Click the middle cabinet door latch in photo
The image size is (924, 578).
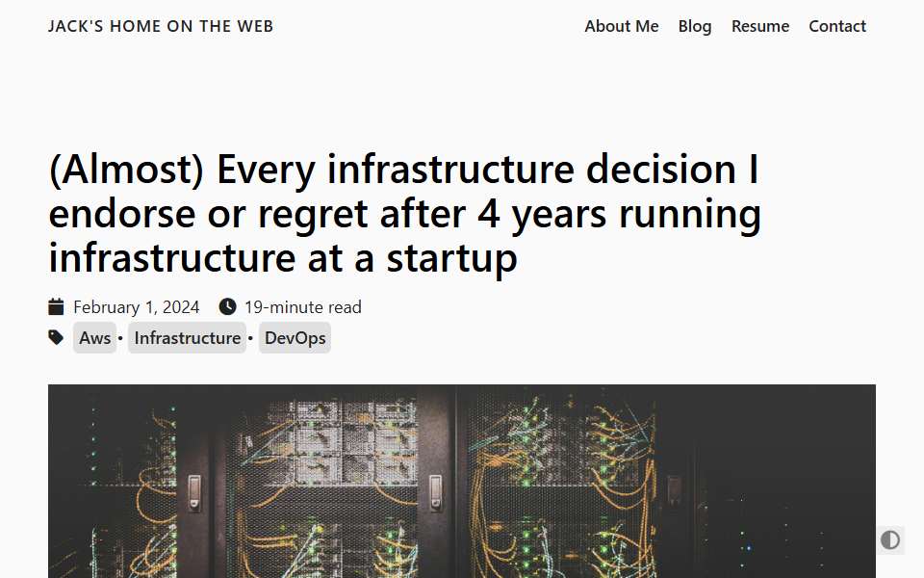[435, 492]
